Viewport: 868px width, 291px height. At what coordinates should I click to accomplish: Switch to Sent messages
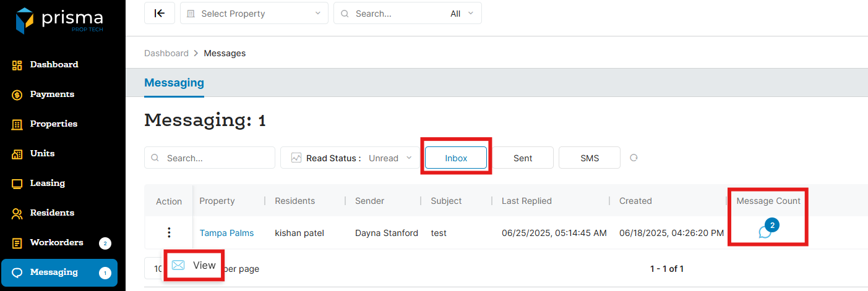[523, 158]
